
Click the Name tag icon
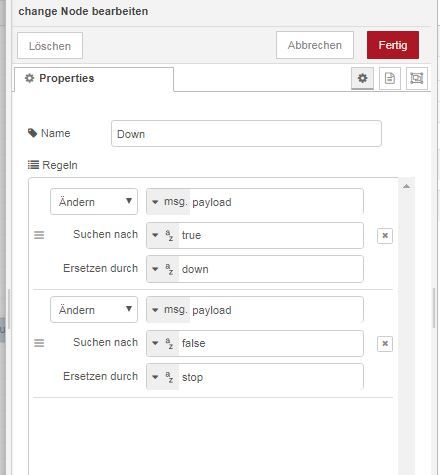tap(32, 133)
